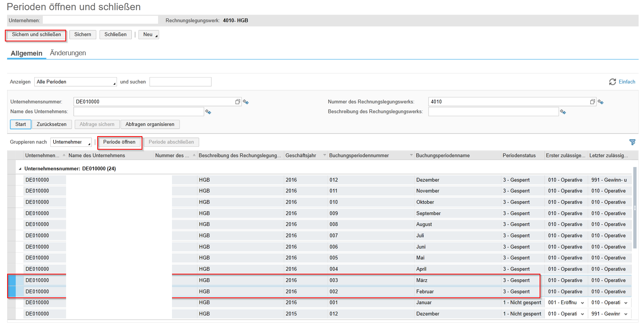Screen dimensions: 644x329
Task: Click the Name des Unternehmens input field
Action: (139, 112)
